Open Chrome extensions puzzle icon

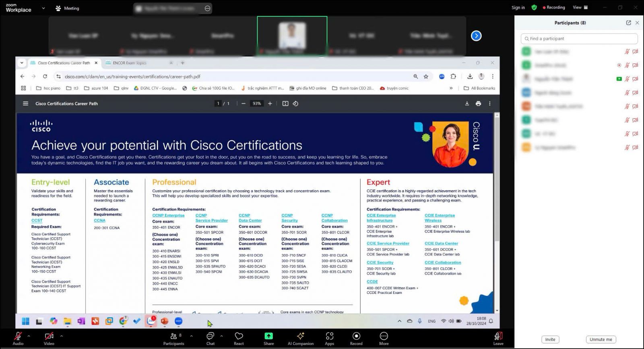[453, 76]
